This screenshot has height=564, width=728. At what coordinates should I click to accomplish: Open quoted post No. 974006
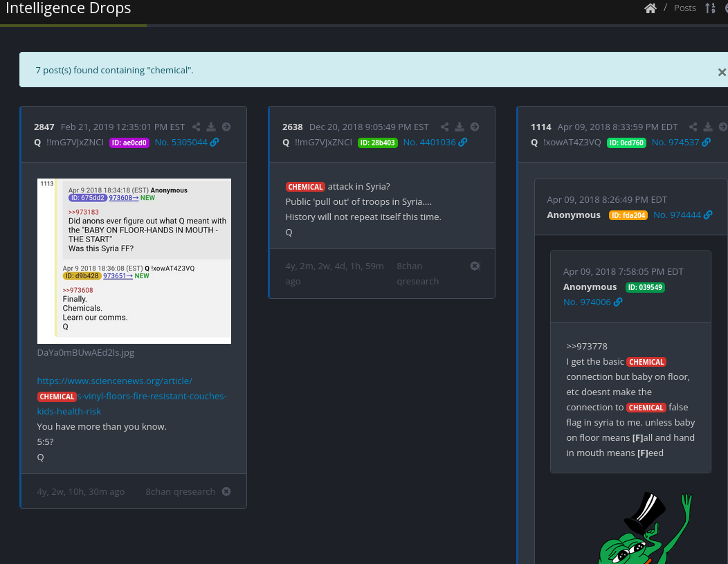click(592, 302)
